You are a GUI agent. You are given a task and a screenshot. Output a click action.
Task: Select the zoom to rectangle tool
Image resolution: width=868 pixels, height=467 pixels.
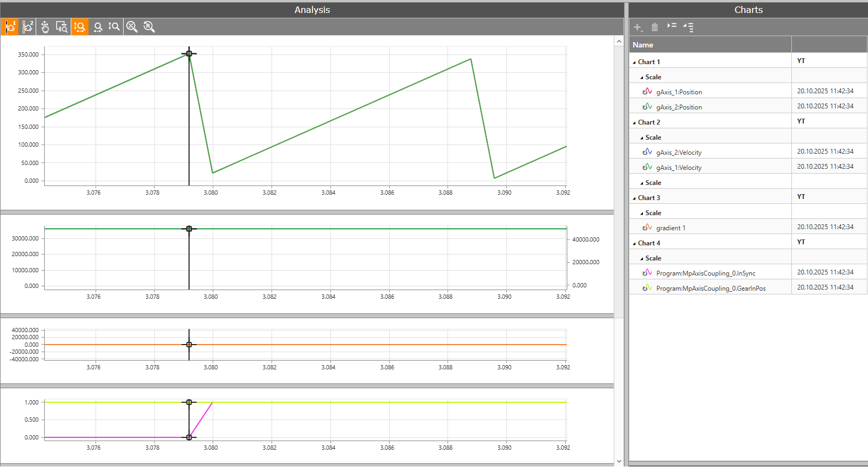(x=62, y=26)
